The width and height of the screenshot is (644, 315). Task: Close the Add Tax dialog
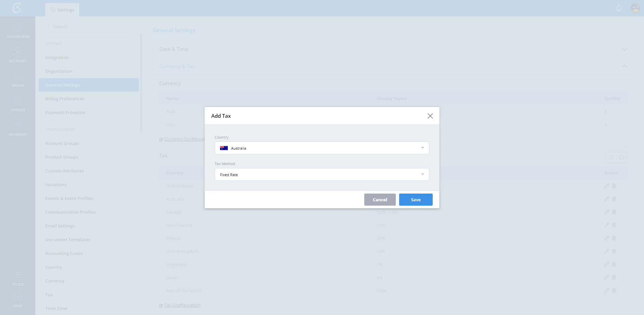430,116
